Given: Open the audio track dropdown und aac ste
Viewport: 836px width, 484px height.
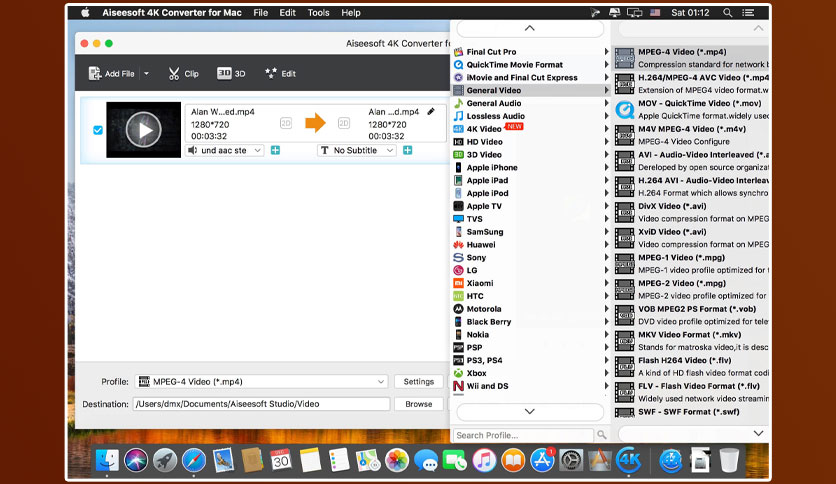Looking at the screenshot, I should 225,150.
